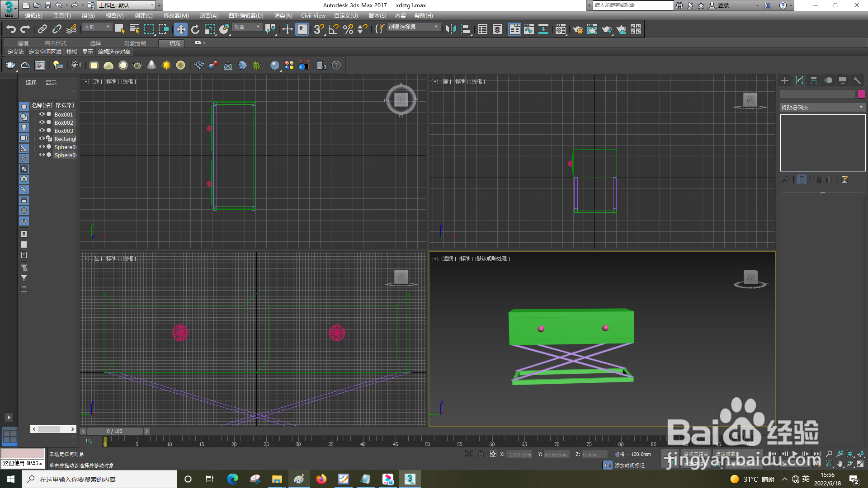Click the X coordinate input field

click(x=519, y=455)
